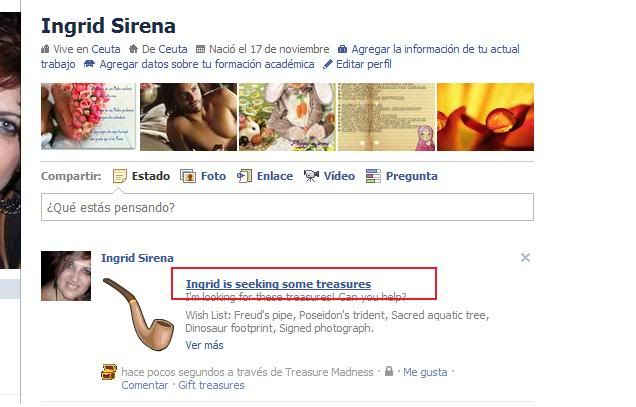The image size is (636, 407).
Task: Open the roses photo thumbnail
Action: tap(89, 117)
